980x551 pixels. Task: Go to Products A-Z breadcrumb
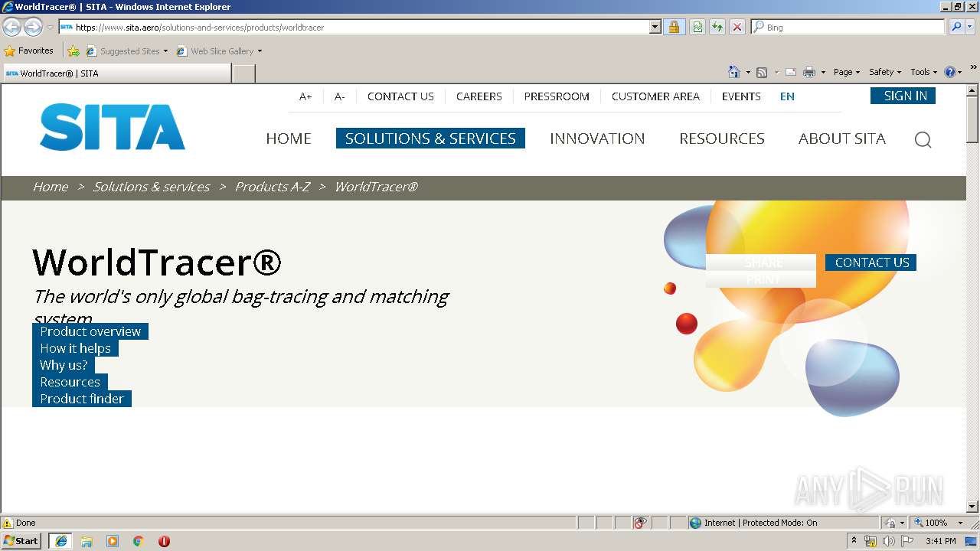pyautogui.click(x=273, y=187)
